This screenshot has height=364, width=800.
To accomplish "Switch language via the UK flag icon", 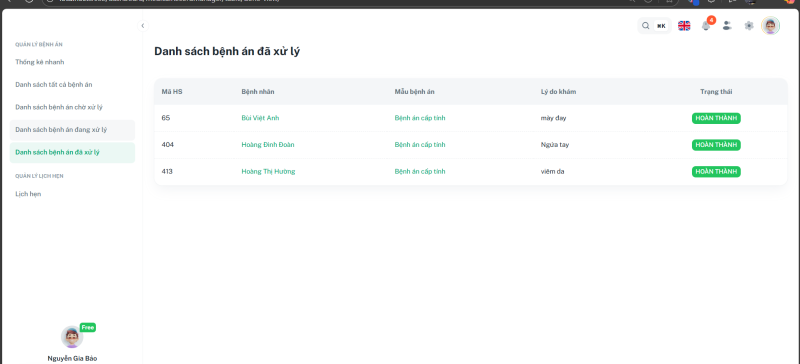I will 684,26.
